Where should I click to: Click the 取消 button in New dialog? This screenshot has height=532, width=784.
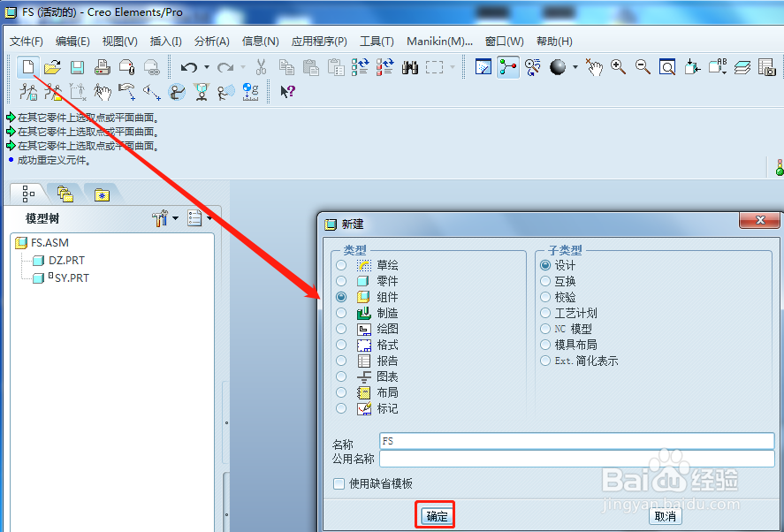[x=665, y=516]
